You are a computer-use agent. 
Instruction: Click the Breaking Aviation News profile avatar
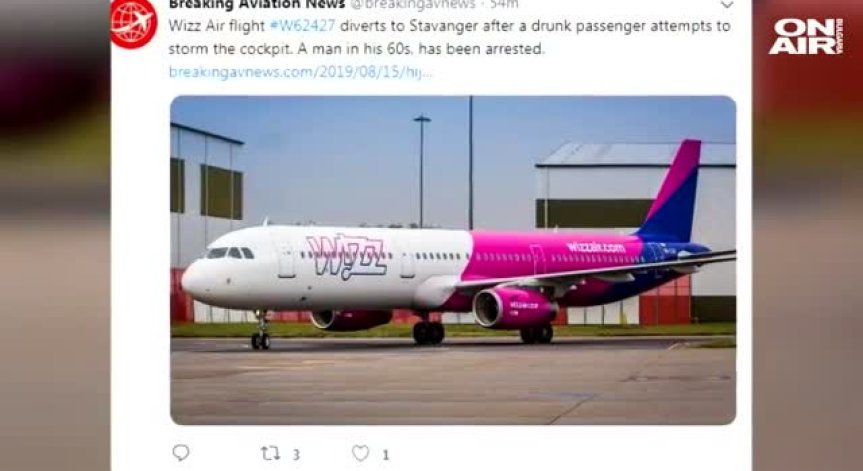tap(133, 24)
